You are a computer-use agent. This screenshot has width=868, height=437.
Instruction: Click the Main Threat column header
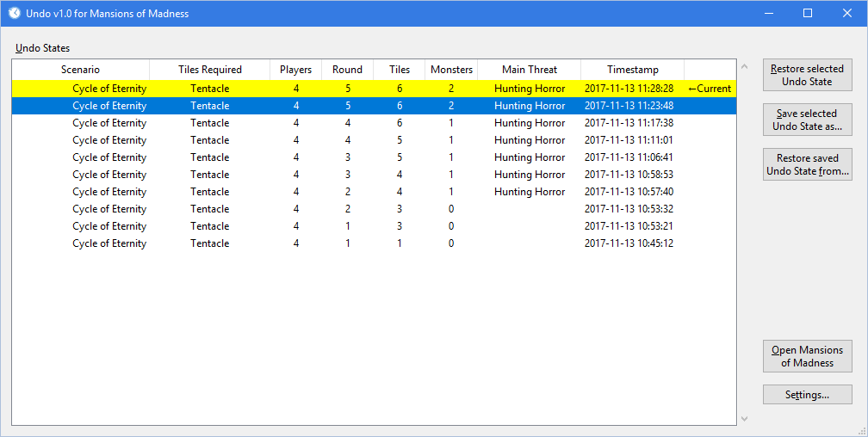tap(530, 70)
